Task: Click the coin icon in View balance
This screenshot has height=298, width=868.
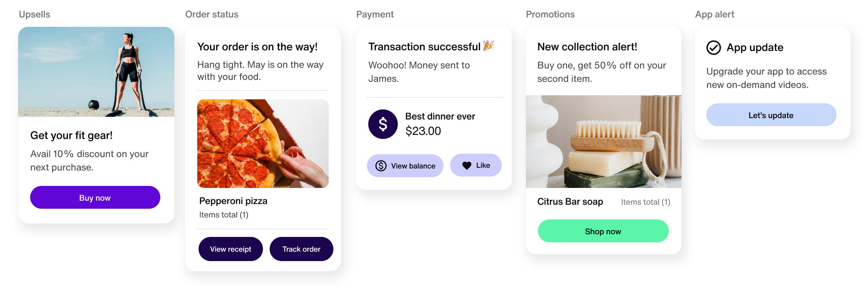Action: pyautogui.click(x=381, y=166)
